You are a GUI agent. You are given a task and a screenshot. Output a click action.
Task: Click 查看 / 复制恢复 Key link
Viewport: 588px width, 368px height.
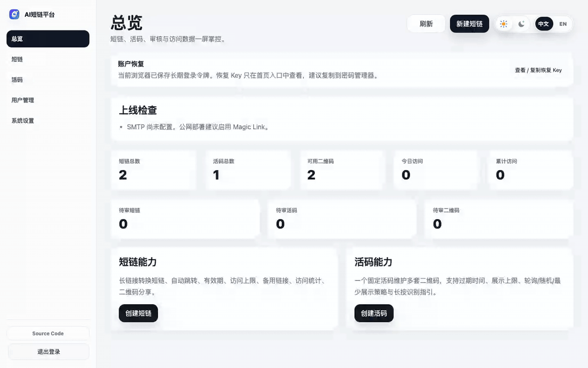538,70
